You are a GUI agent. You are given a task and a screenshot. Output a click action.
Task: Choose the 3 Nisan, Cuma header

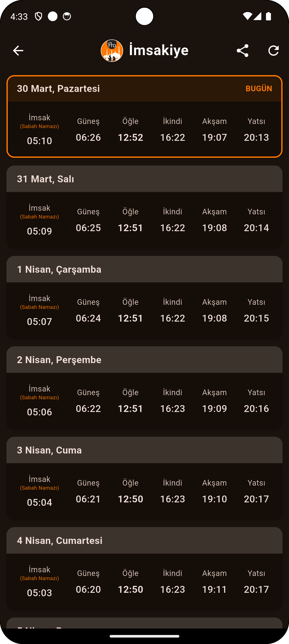pos(49,450)
